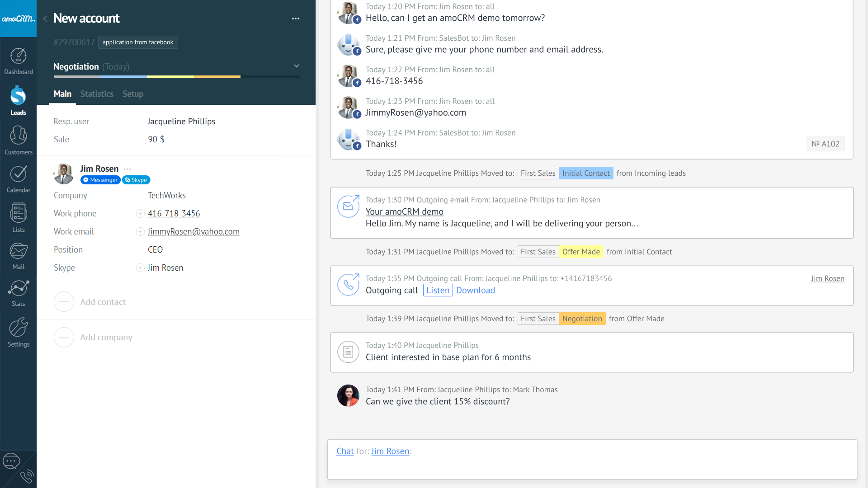The image size is (868, 488).
Task: Download the outgoing call recording
Action: [475, 290]
